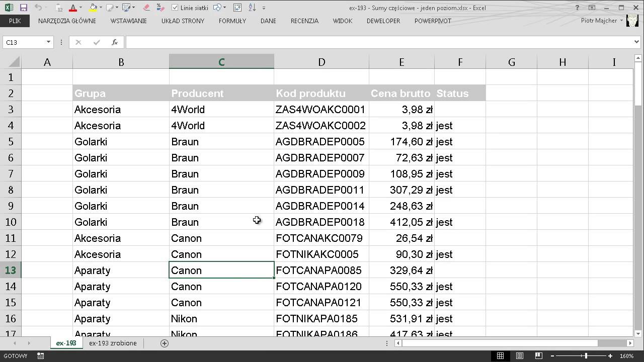Click the formula bar confirm checkmark icon

97,42
